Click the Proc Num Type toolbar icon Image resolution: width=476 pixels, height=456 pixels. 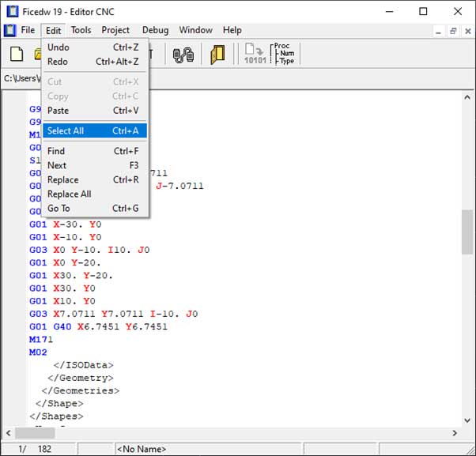[283, 55]
